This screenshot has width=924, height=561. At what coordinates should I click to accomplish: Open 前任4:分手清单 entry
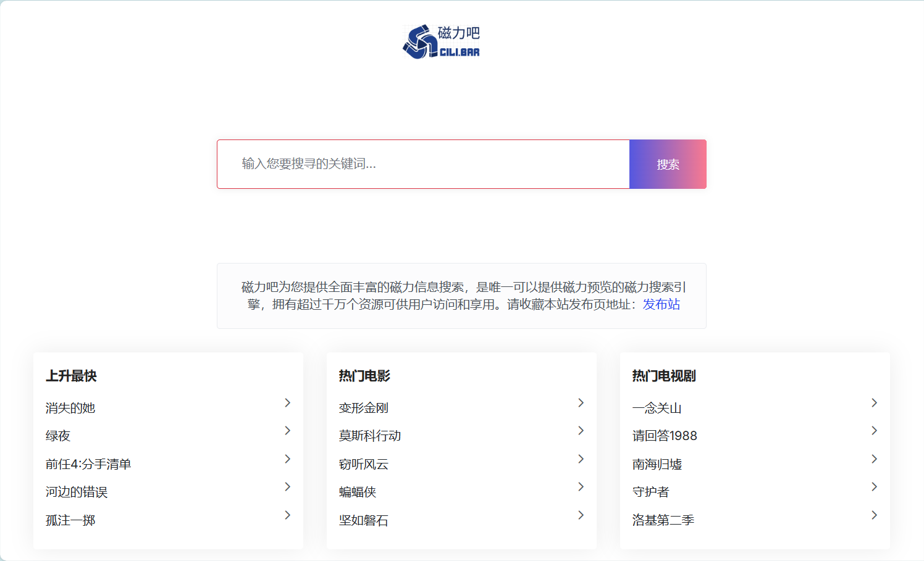click(88, 464)
